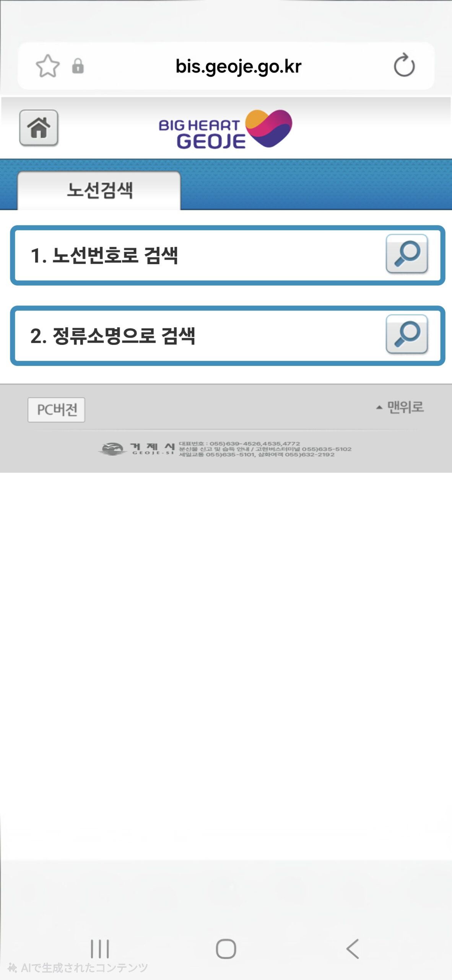Click the 맨위로 up-arrow triangle
The width and height of the screenshot is (452, 980).
click(379, 407)
